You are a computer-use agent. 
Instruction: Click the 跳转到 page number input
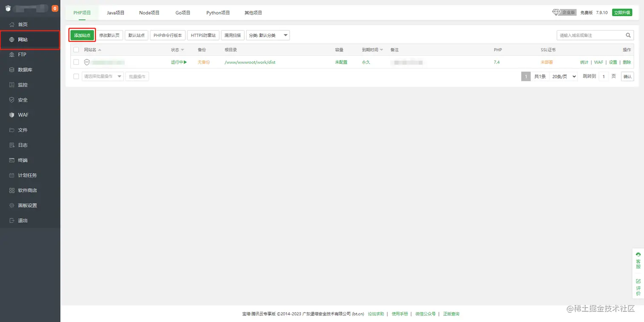click(604, 77)
